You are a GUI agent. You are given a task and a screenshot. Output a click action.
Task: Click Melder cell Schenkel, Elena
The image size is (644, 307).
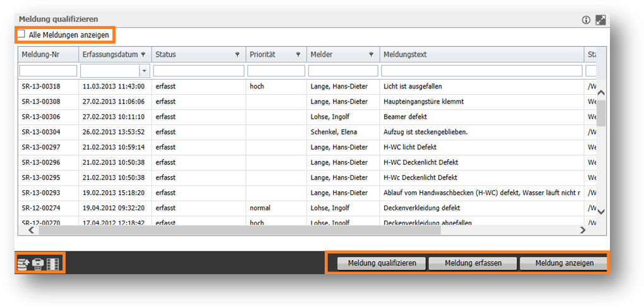pyautogui.click(x=334, y=132)
